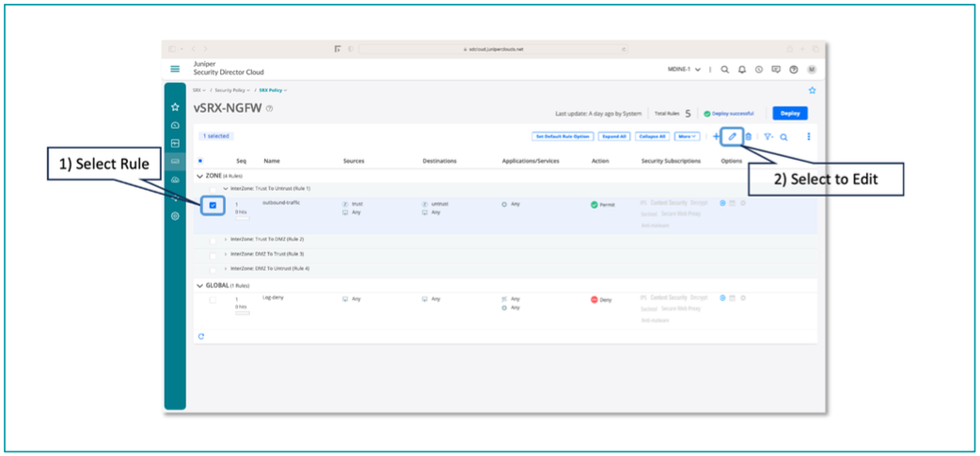
Task: Collapse the ZONE rules section
Action: pos(199,176)
